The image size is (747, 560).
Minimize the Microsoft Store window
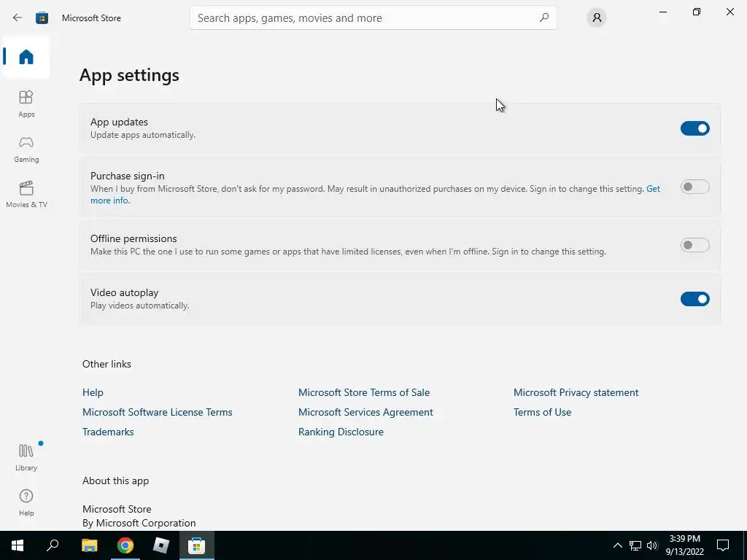click(662, 12)
